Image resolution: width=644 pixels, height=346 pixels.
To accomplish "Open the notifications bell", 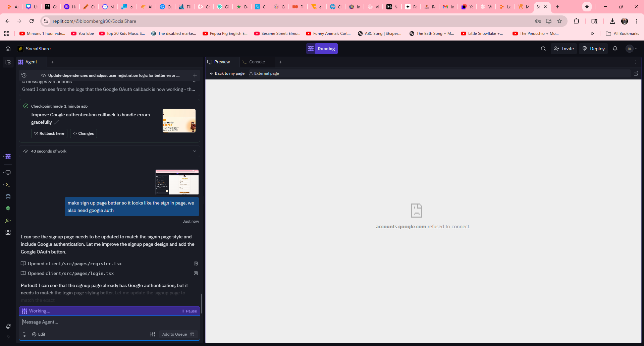I will click(615, 49).
